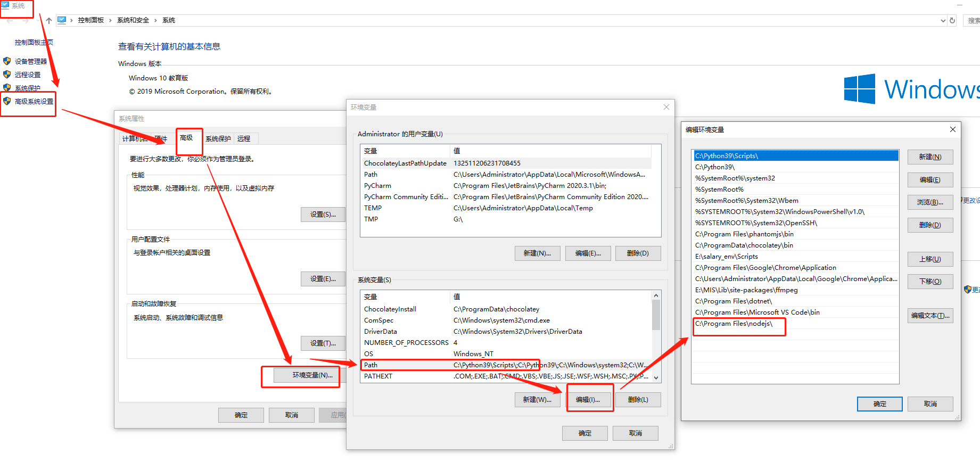Click the shield icon next to 远程设置
The width and height of the screenshot is (980, 461).
click(x=7, y=75)
